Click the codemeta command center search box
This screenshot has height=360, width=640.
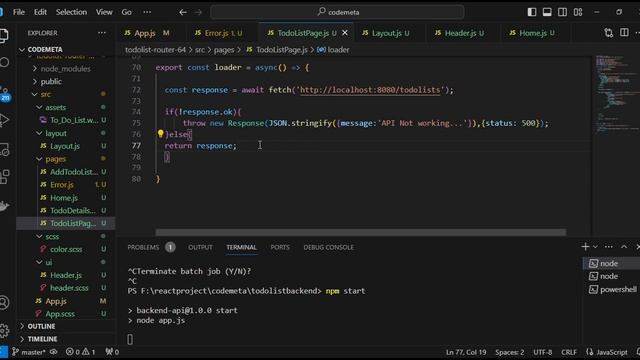(338, 12)
